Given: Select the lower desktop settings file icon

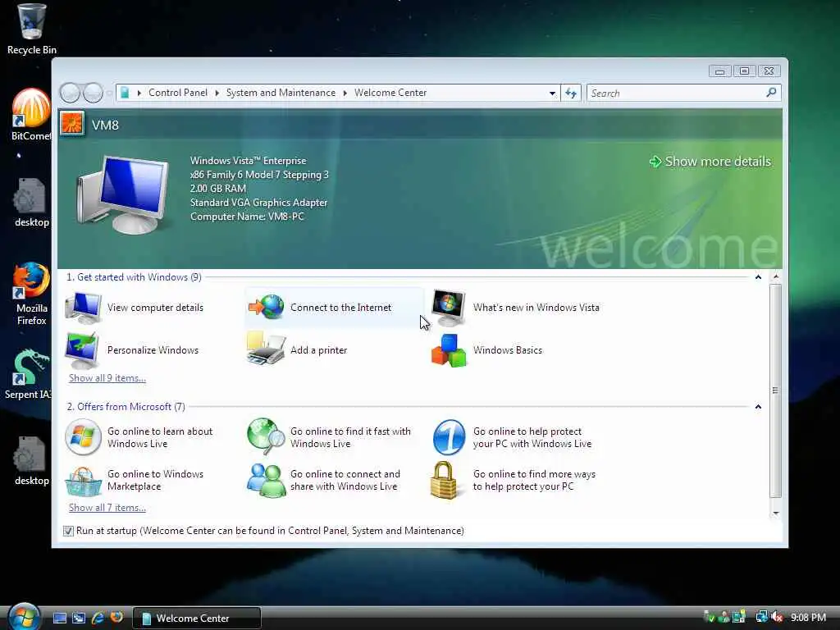Looking at the screenshot, I should (32, 461).
